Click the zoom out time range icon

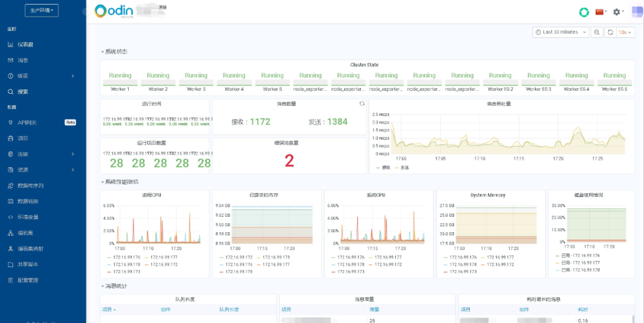click(596, 32)
